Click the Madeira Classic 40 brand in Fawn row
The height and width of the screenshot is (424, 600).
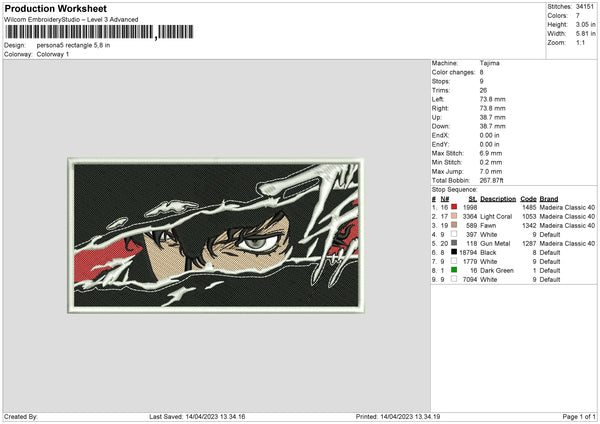tap(567, 225)
